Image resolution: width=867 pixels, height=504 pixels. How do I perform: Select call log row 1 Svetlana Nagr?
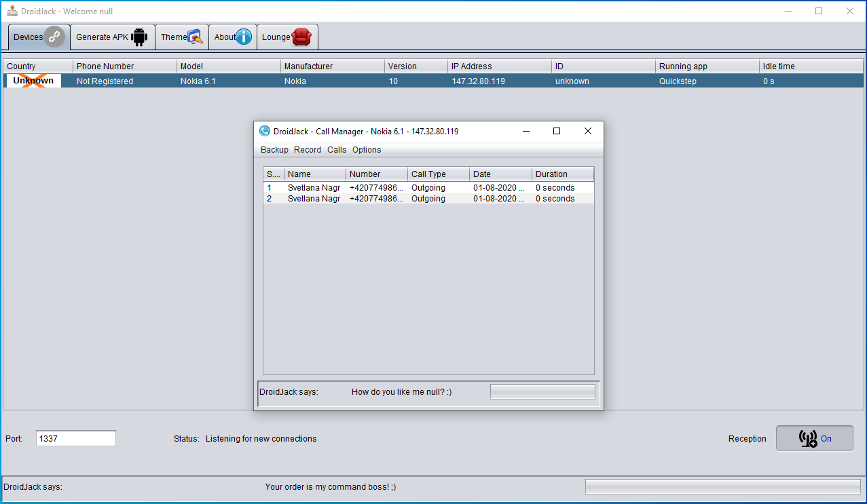click(x=428, y=188)
